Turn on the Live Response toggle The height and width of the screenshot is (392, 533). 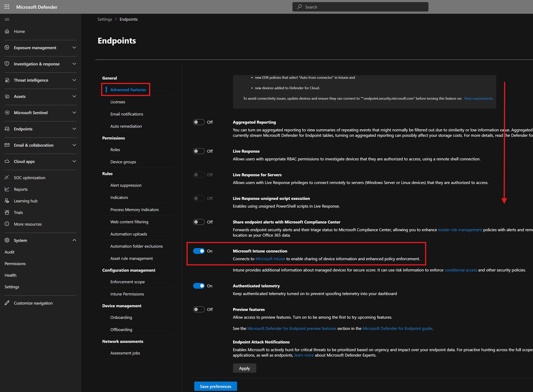click(199, 151)
